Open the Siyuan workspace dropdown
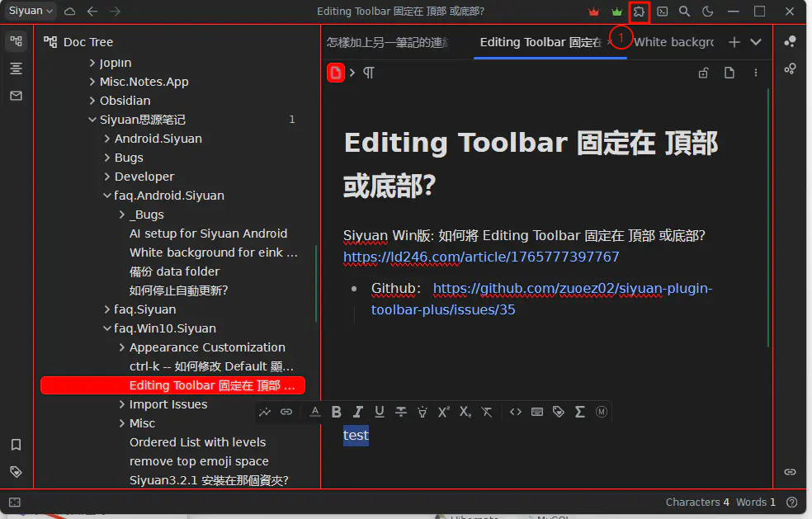The image size is (812, 519). click(29, 12)
